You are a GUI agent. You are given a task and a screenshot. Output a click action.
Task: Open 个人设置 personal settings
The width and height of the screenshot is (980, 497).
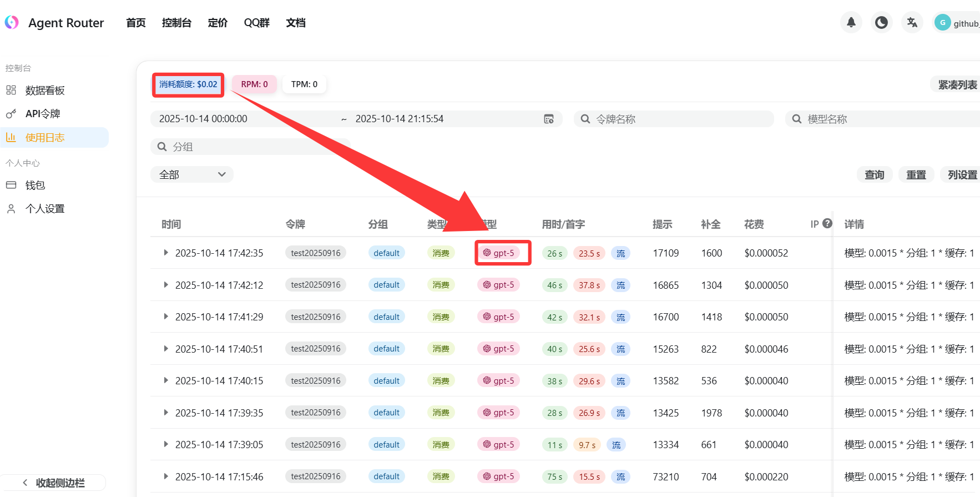(x=45, y=209)
